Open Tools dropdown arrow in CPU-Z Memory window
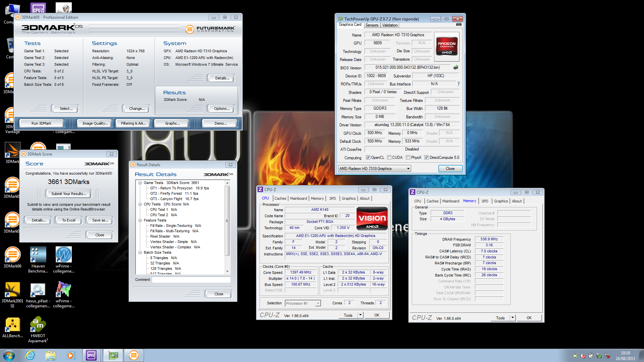 click(x=513, y=318)
